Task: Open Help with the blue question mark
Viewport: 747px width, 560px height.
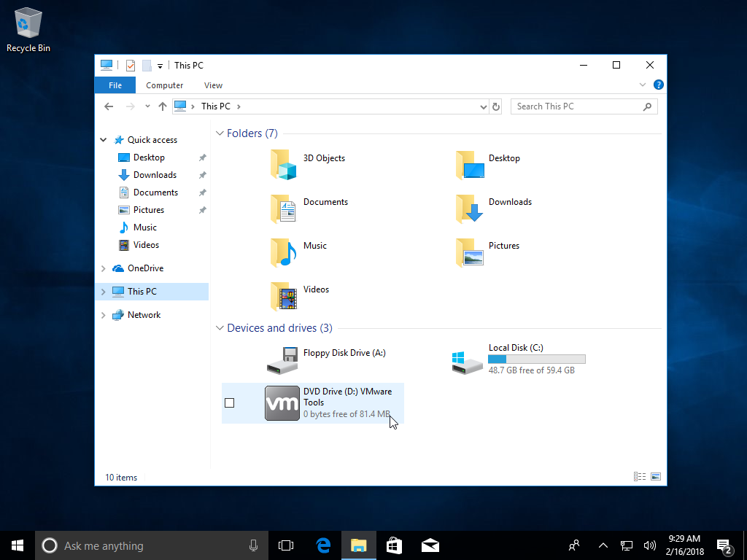Action: [658, 85]
